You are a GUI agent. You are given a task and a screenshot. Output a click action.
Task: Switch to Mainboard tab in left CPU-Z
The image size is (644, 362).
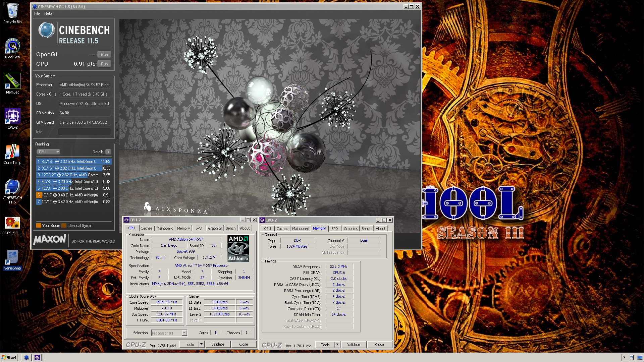click(165, 228)
